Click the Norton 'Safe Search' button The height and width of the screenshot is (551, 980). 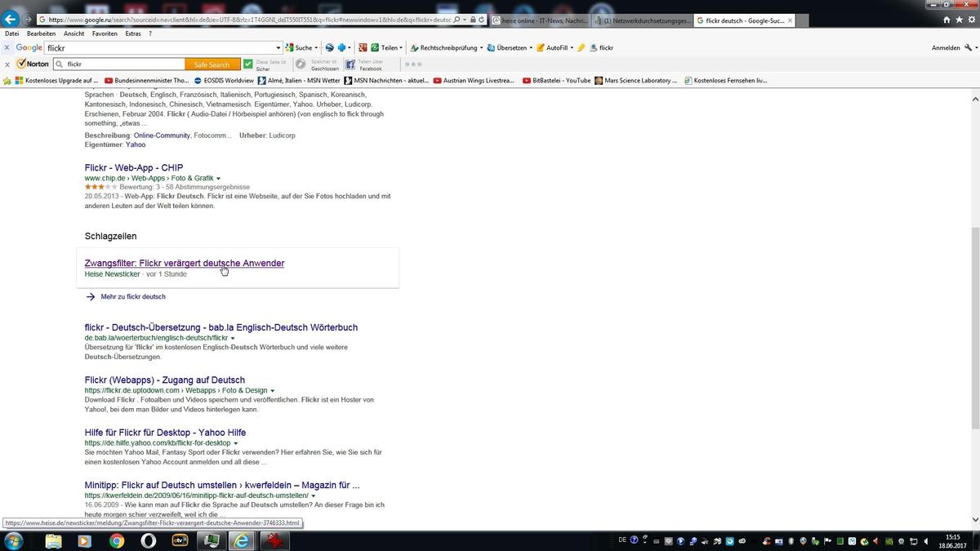click(212, 64)
